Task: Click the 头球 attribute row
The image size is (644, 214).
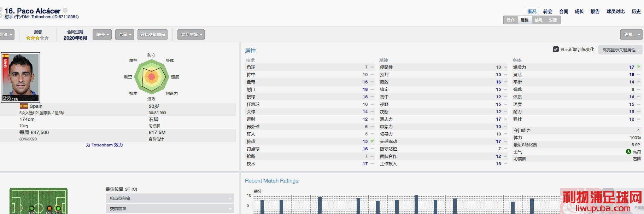Action: click(x=310, y=112)
